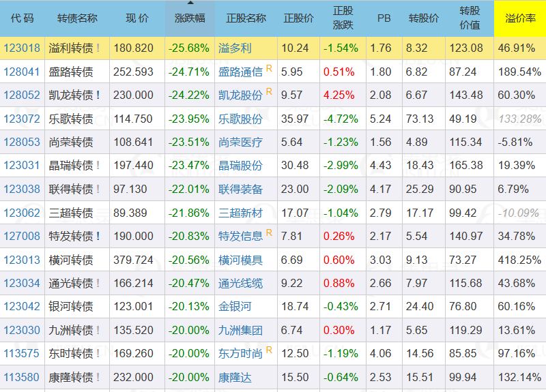Click the R icon next to 凯龙股份
Screen dimensions: 546x392
269,91
